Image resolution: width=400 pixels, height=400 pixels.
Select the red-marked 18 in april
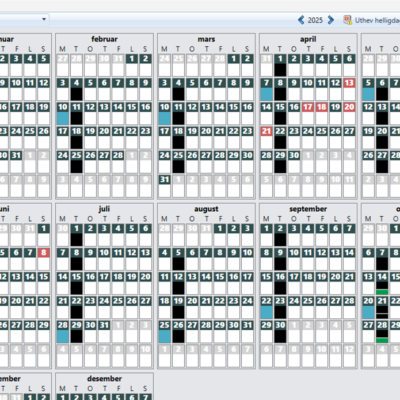point(321,107)
